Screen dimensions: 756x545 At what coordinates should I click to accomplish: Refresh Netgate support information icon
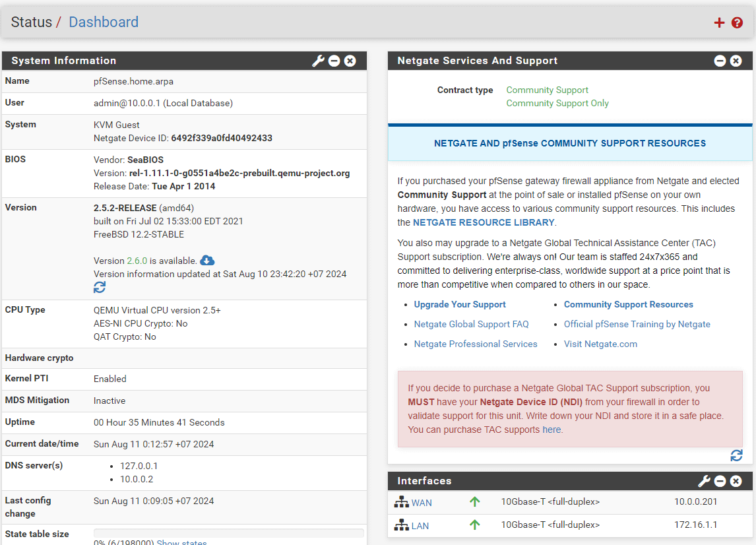click(736, 455)
